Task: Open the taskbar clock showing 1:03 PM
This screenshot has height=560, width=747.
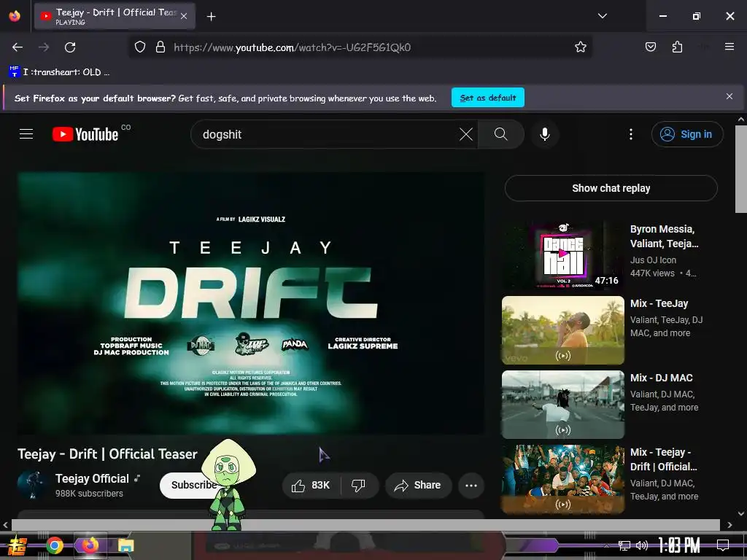Action: (x=679, y=545)
